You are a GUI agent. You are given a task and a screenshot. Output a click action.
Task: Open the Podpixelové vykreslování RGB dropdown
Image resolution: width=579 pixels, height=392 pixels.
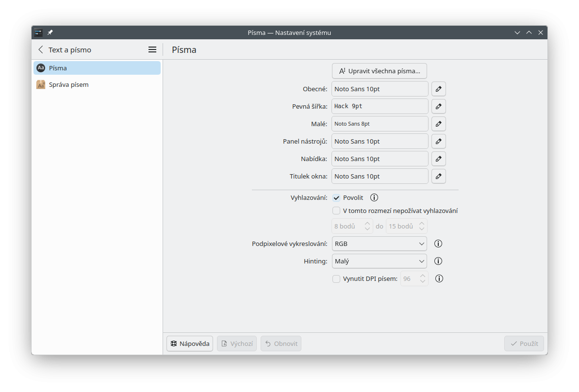(x=379, y=244)
